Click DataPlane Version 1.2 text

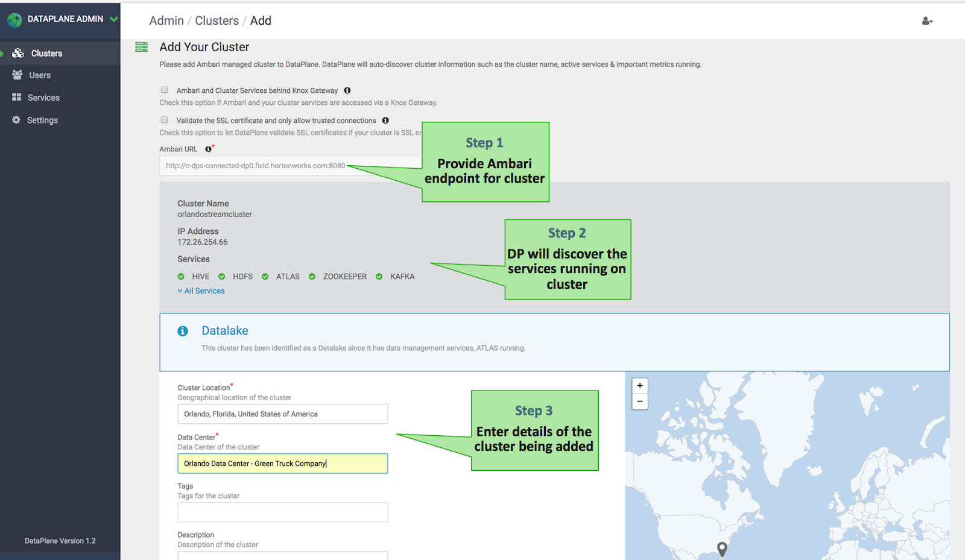(60, 541)
